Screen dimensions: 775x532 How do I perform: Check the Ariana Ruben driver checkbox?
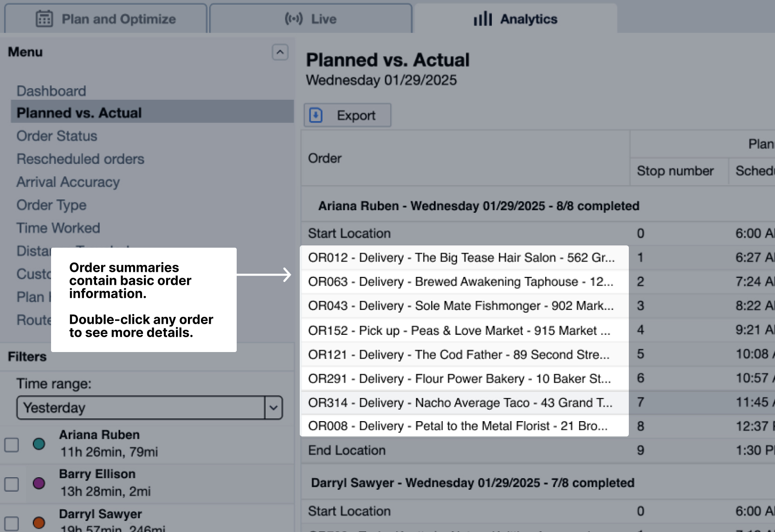[x=12, y=444]
